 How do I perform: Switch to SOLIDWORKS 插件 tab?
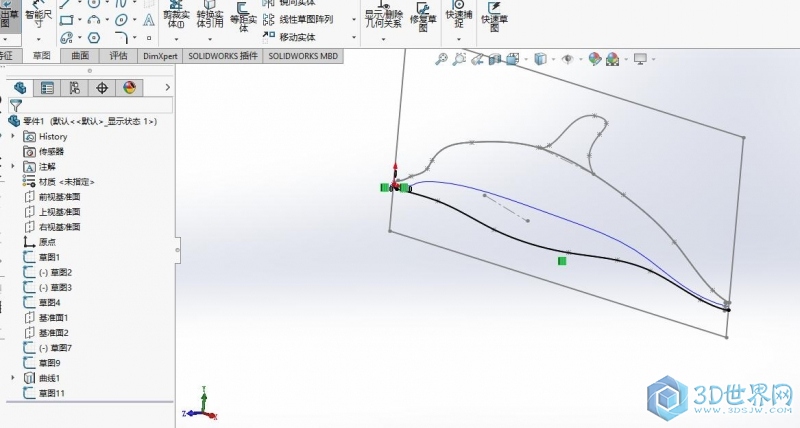223,56
